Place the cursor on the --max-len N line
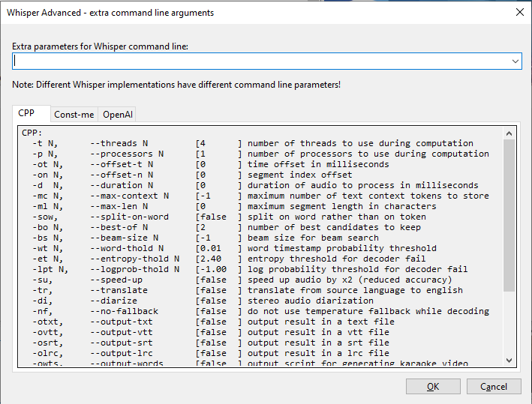Screen dimensions: 532x404 (x=119, y=206)
